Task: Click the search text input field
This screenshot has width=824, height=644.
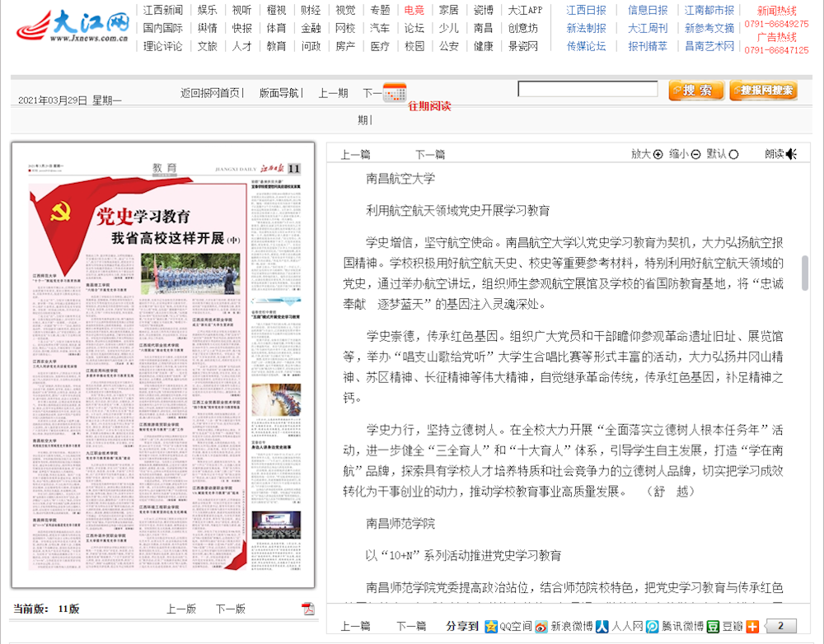Action: (587, 89)
